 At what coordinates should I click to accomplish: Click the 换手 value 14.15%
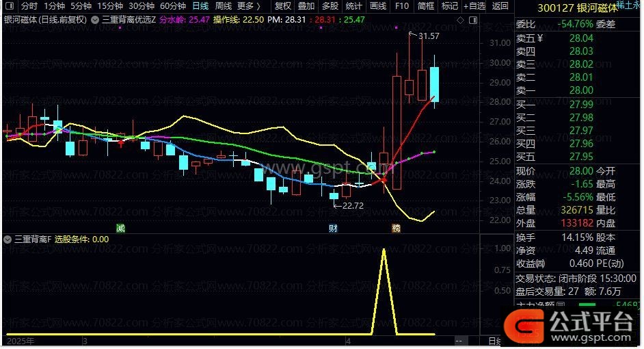[578, 237]
